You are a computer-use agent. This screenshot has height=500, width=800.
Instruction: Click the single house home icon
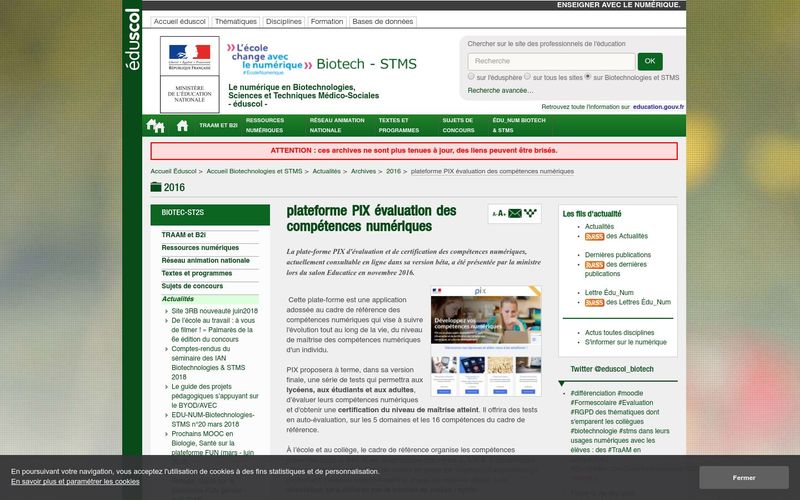click(182, 126)
